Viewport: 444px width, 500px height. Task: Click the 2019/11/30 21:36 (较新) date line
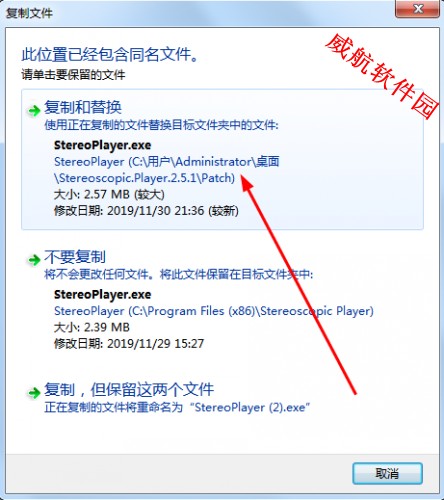[146, 211]
